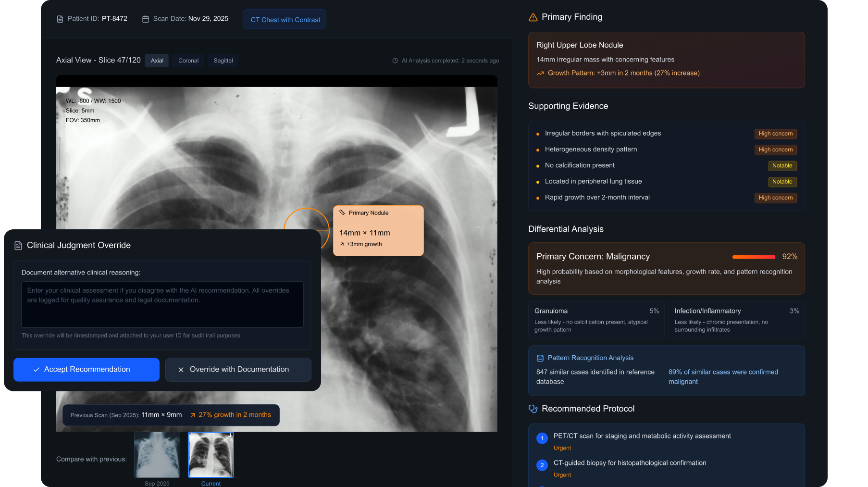
Task: Click the Growth Pattern trend arrow icon
Action: (540, 74)
